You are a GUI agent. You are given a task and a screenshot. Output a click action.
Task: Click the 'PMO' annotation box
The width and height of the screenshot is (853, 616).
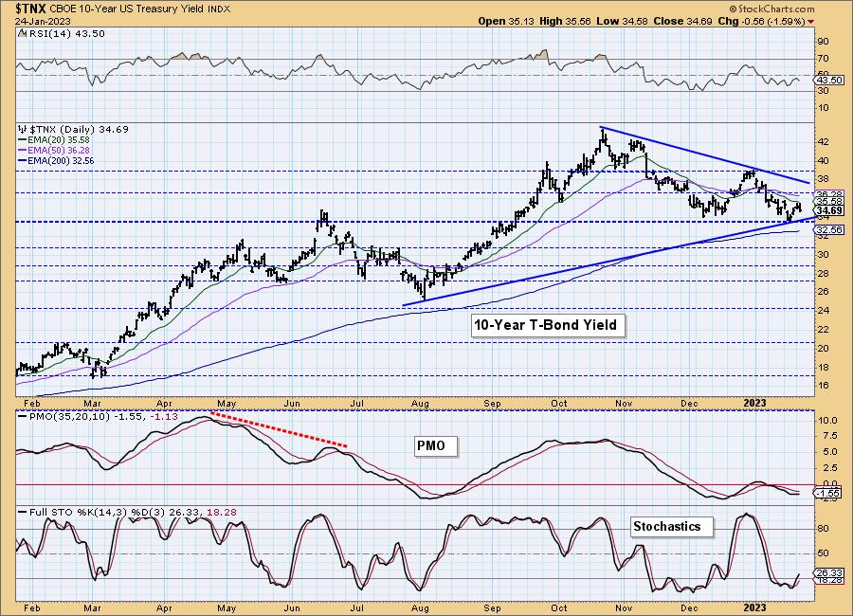pyautogui.click(x=436, y=446)
